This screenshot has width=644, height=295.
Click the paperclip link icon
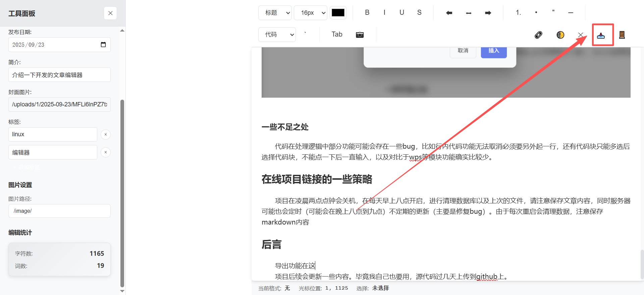point(538,35)
